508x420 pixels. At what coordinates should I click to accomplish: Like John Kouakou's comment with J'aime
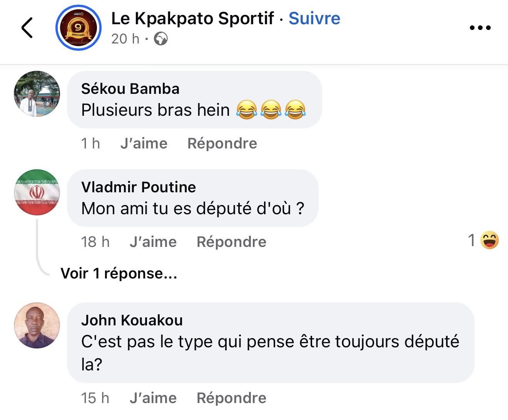(153, 398)
